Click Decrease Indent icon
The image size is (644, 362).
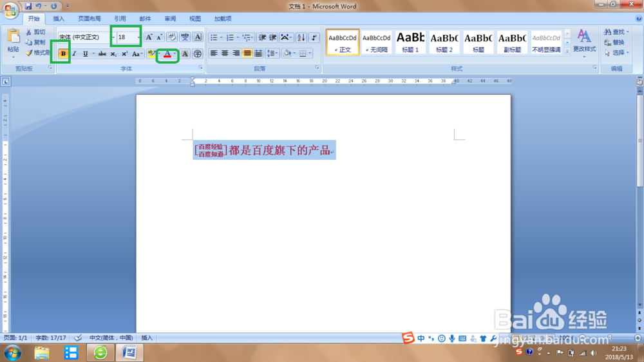(262, 37)
